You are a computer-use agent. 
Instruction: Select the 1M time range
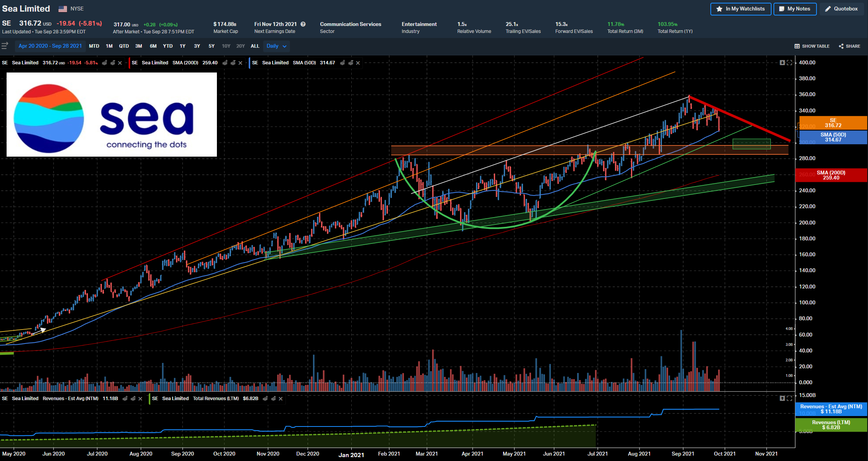point(109,46)
